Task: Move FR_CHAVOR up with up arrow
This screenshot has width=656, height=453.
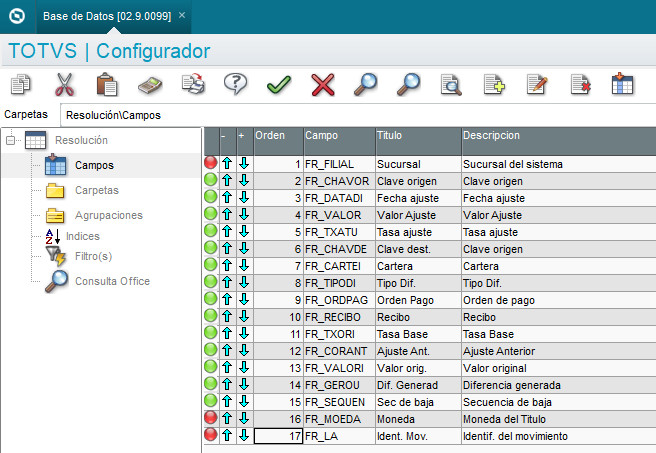Action: [227, 181]
